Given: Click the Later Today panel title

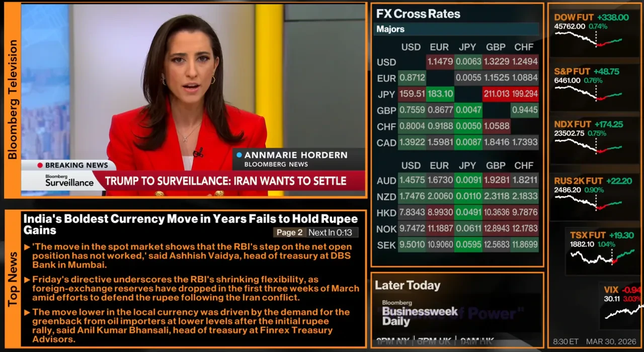Looking at the screenshot, I should 408,286.
